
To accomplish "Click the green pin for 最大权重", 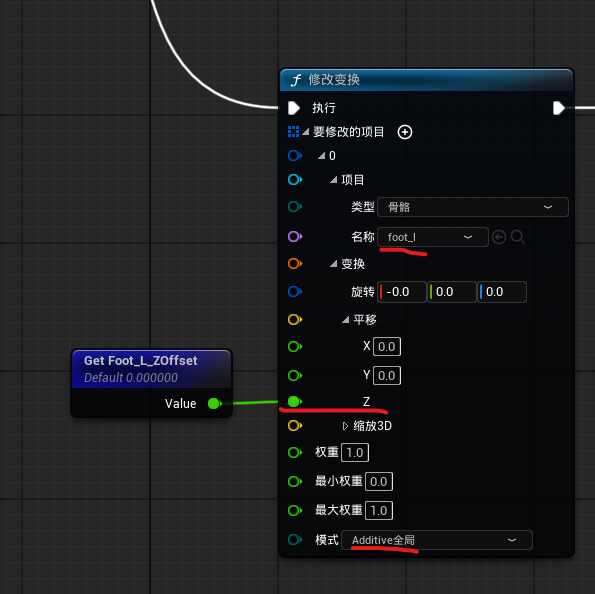I will click(x=295, y=510).
